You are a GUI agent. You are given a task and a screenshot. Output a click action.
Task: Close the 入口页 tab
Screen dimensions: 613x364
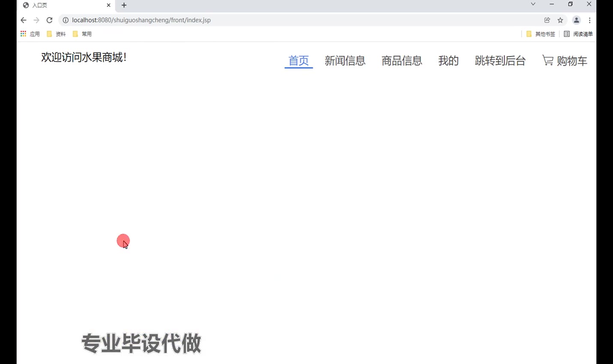pos(108,5)
